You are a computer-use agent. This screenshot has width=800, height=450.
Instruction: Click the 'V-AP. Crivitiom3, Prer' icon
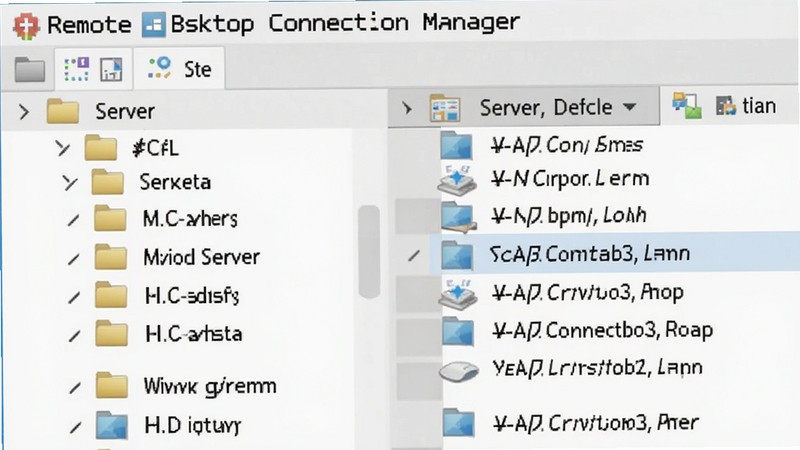click(x=459, y=423)
